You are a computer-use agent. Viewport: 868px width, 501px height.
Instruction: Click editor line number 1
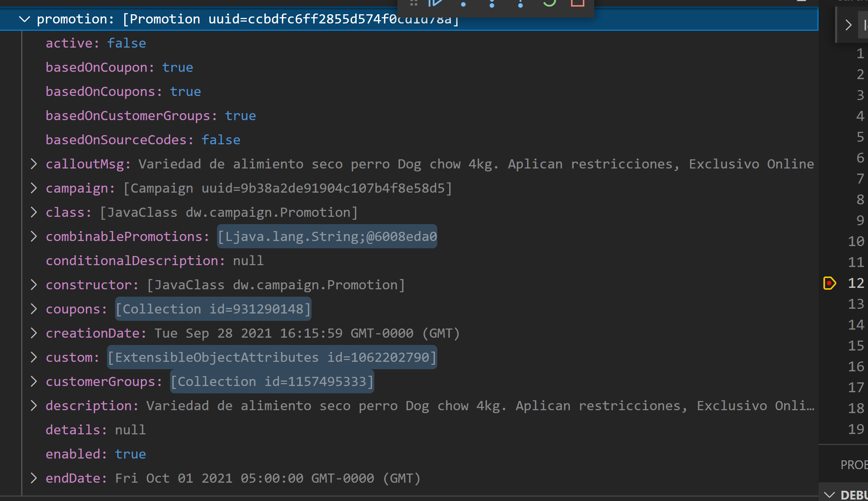pyautogui.click(x=860, y=54)
